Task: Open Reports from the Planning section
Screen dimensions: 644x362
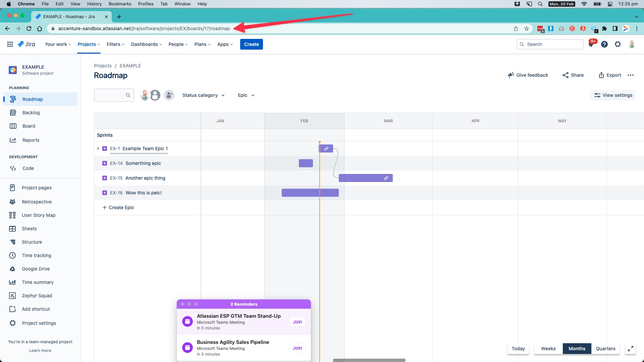Action: click(x=31, y=140)
